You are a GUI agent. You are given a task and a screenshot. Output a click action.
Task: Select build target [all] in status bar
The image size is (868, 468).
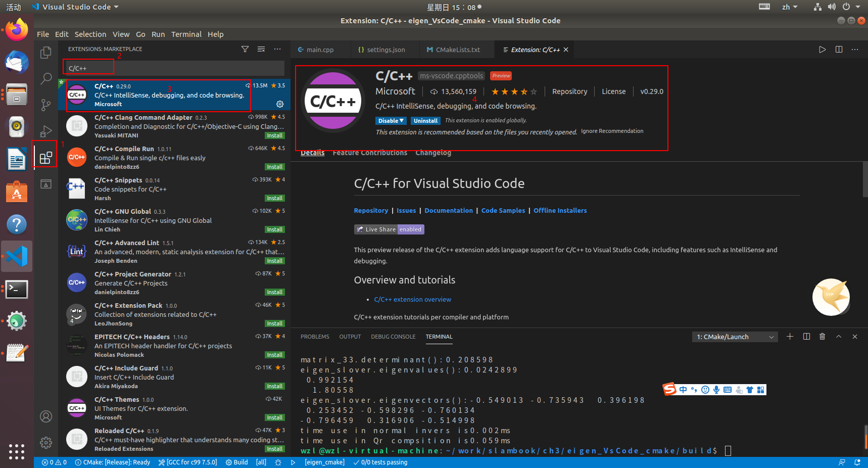(261, 462)
